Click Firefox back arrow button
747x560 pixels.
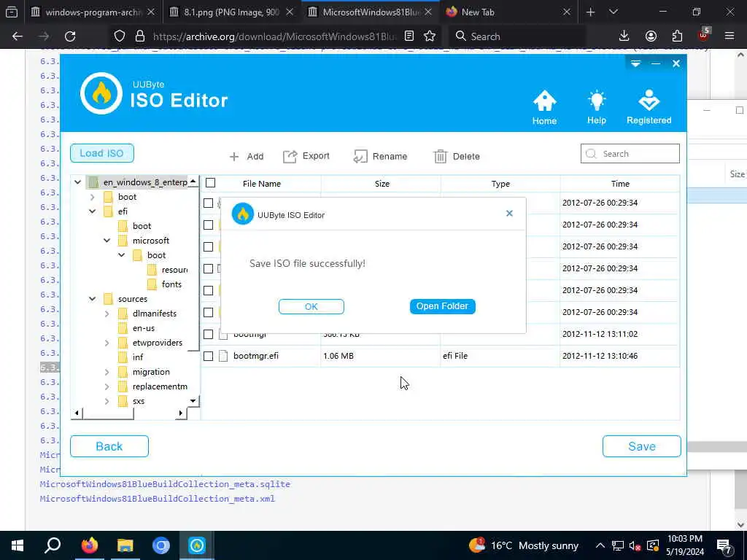coord(18,36)
